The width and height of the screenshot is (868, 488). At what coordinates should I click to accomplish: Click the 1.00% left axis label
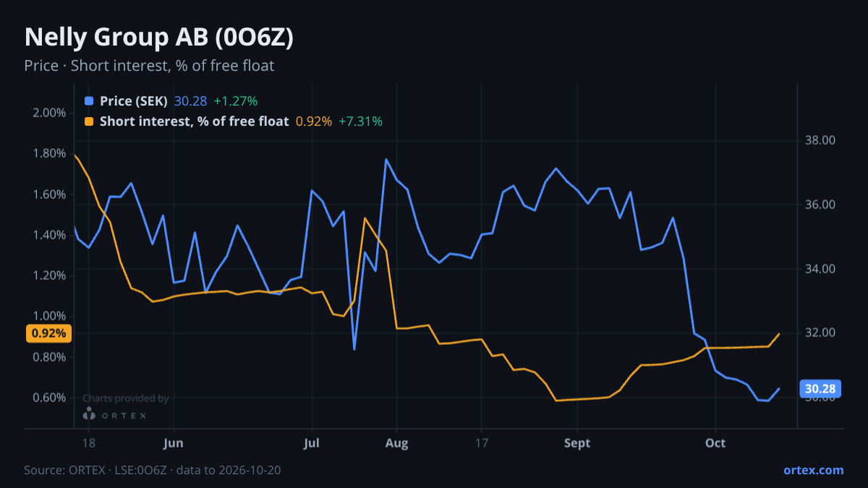[49, 317]
